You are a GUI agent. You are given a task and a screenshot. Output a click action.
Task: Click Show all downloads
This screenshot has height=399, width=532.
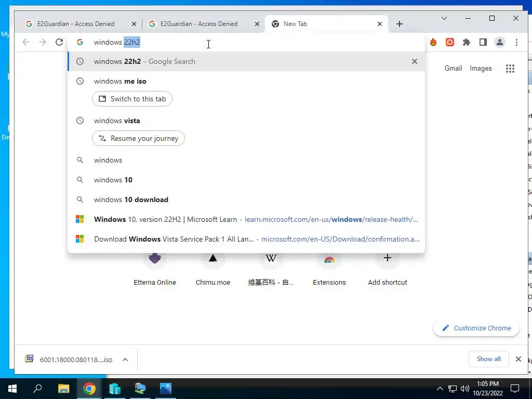click(488, 359)
